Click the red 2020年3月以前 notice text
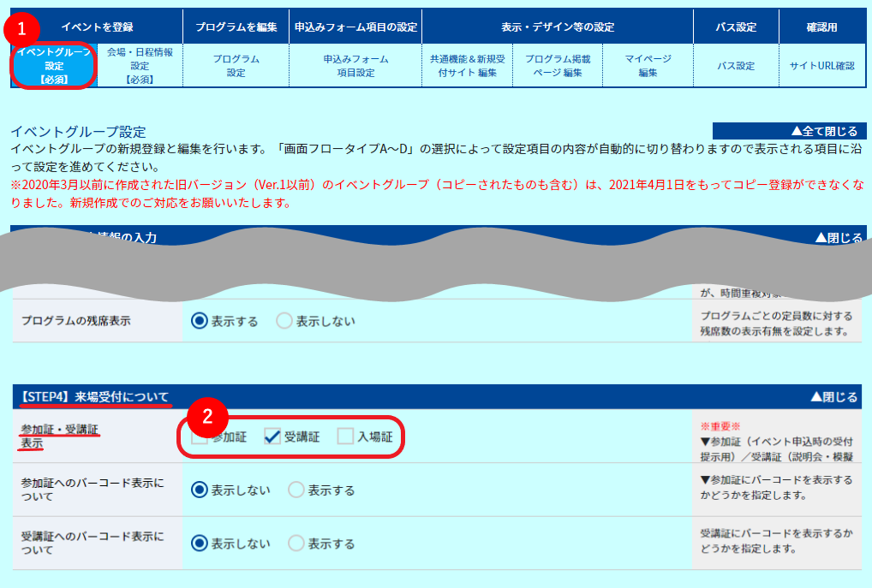This screenshot has width=872, height=588. click(x=438, y=193)
